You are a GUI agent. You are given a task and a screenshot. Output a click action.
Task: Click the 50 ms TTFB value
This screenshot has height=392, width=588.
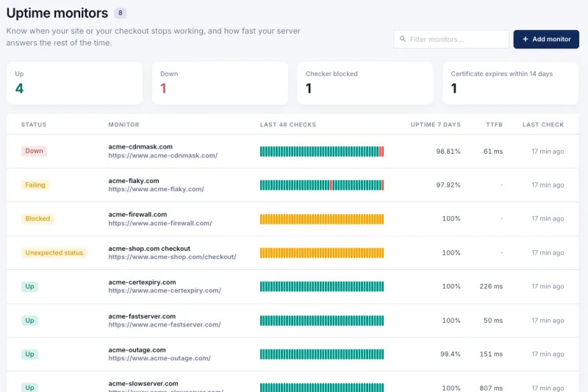click(x=493, y=321)
